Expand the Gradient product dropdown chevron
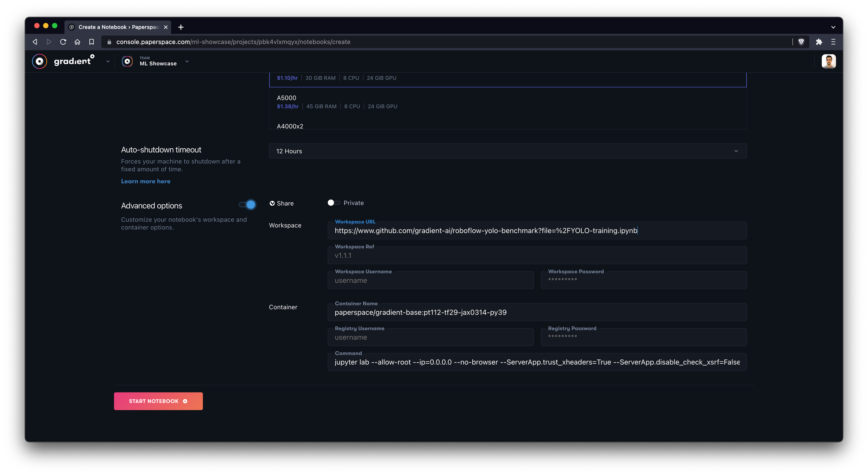 (108, 61)
